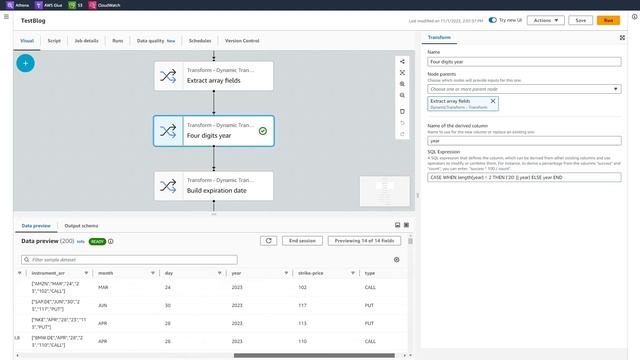640x360 pixels.
Task: Zoom out on the canvas
Action: click(402, 96)
